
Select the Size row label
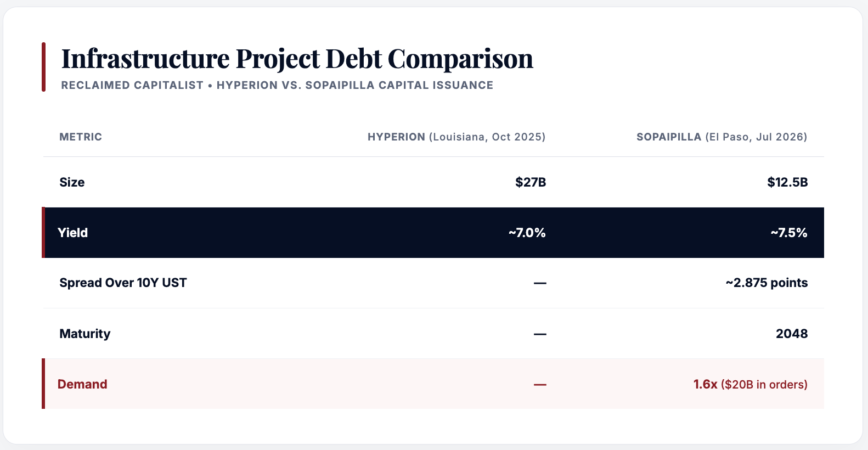click(x=72, y=182)
